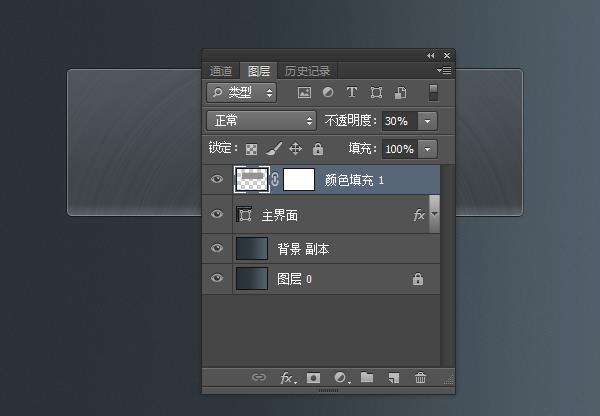Toggle the layer filtering switch
600x416 pixels.
coord(433,93)
